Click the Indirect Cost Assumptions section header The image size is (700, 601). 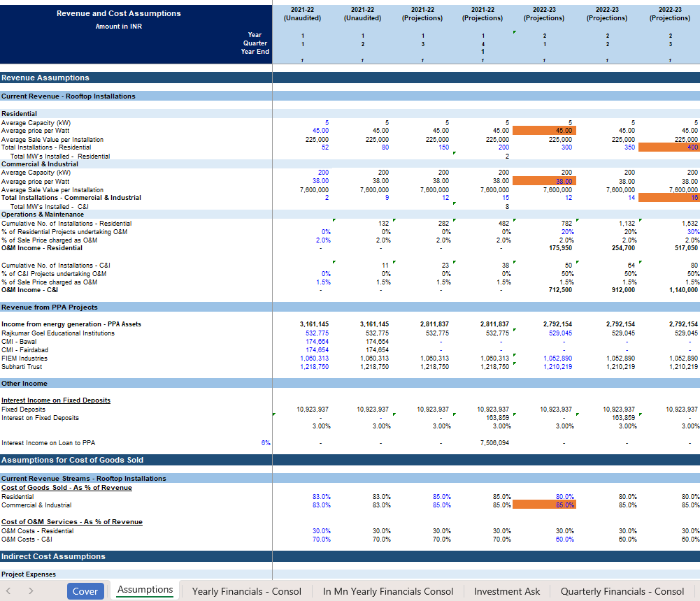53,556
